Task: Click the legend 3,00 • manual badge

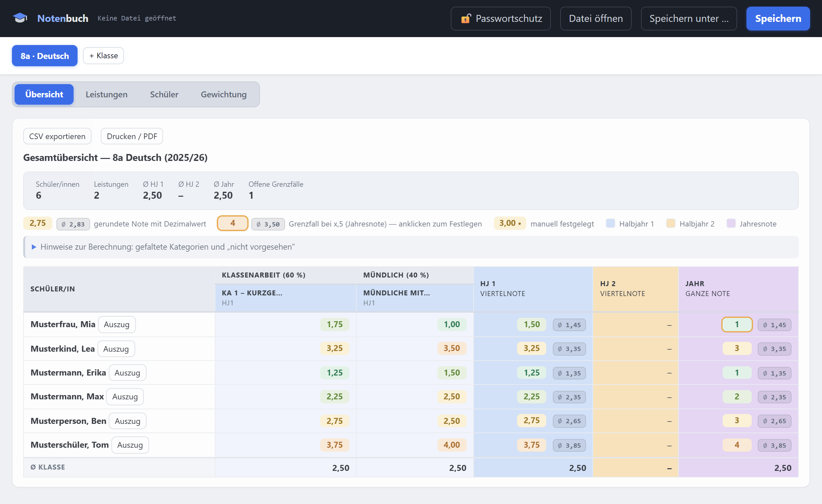Action: pos(510,223)
